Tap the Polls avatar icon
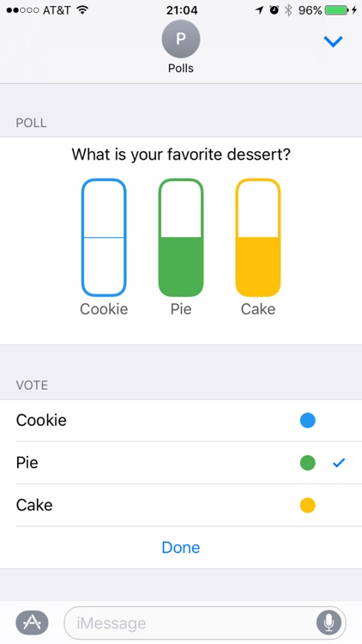362x644 pixels. 181,39
